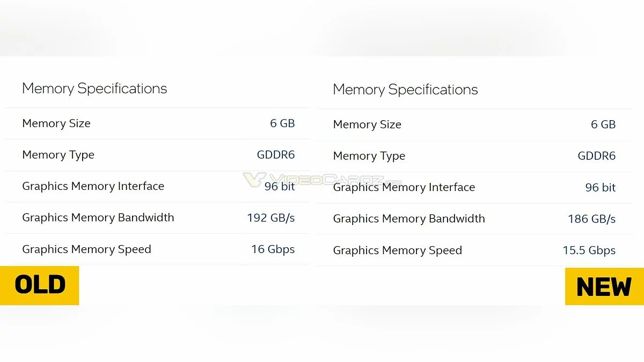Click the 15.5 Gbps memory speed value
Image resolution: width=644 pixels, height=362 pixels.
[589, 250]
